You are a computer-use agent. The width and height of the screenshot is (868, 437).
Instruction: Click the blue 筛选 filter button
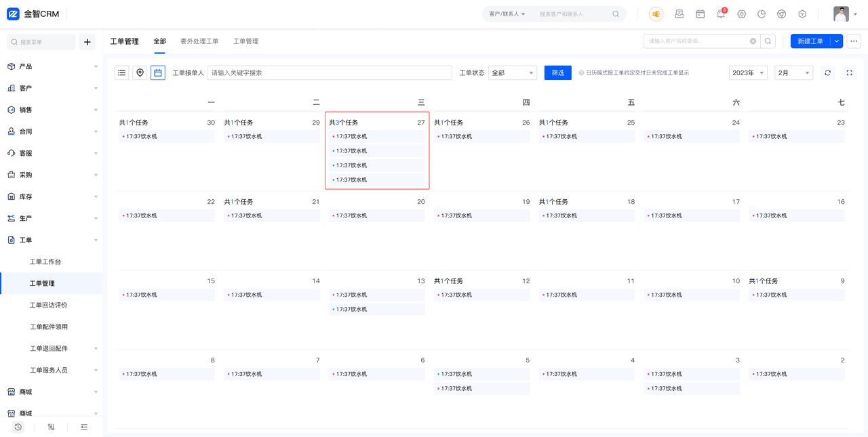(558, 72)
